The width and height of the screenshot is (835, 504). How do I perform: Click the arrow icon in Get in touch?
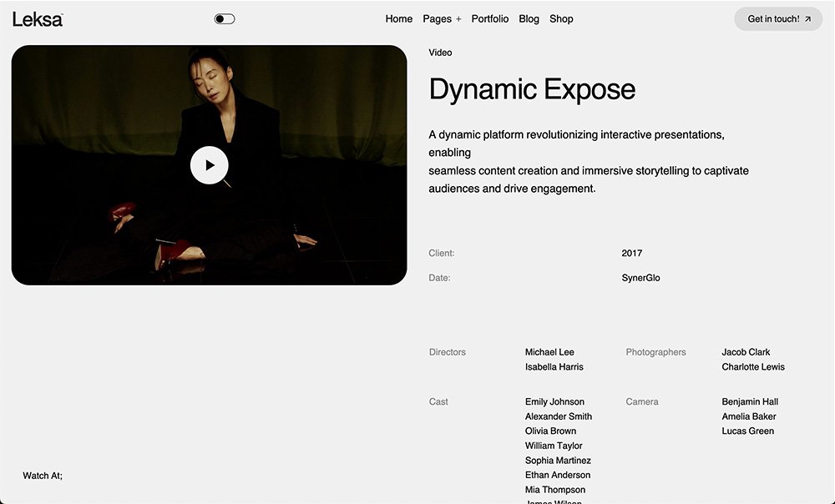click(x=807, y=19)
